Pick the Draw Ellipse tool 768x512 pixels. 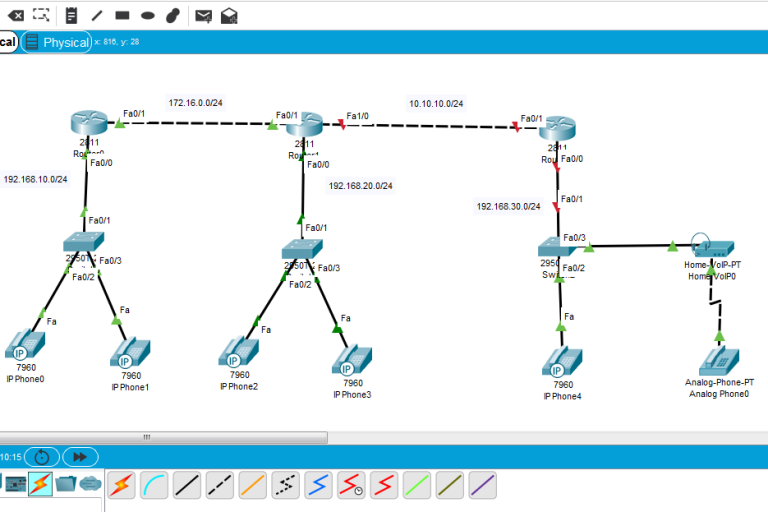(x=147, y=15)
